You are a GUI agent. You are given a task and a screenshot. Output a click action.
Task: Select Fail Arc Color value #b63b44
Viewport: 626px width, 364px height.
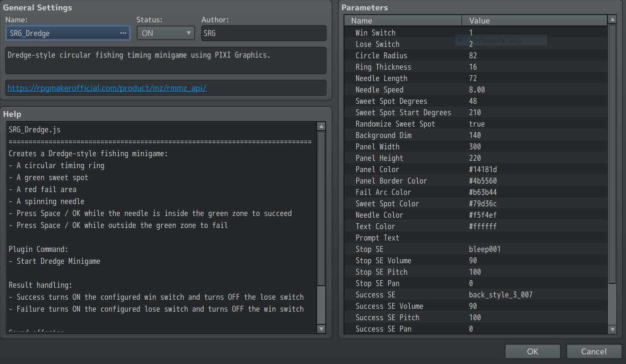(482, 192)
